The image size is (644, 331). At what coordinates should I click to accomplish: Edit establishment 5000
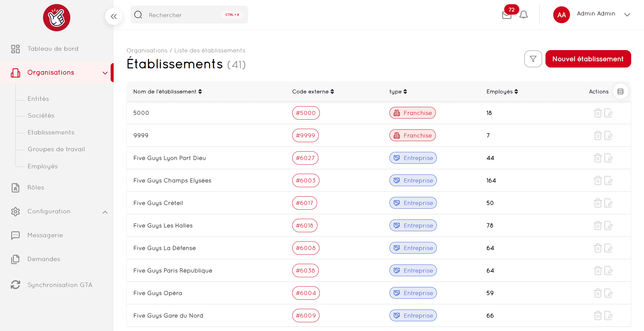click(608, 113)
